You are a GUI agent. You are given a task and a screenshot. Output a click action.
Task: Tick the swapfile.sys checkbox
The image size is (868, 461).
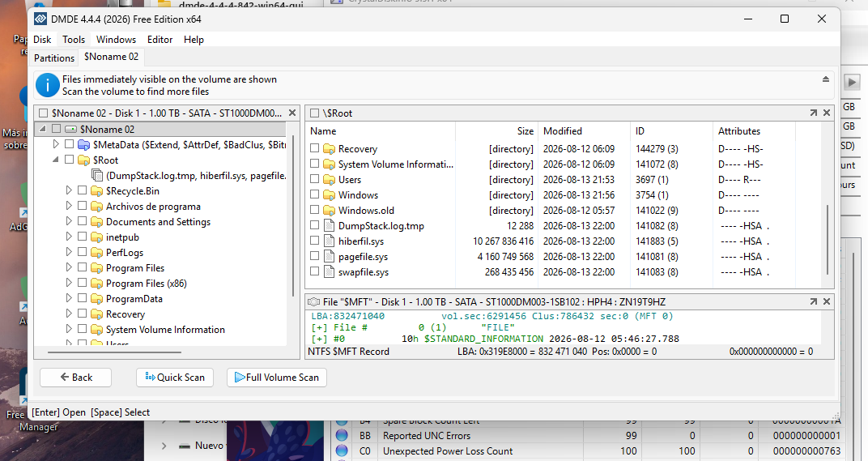(314, 271)
